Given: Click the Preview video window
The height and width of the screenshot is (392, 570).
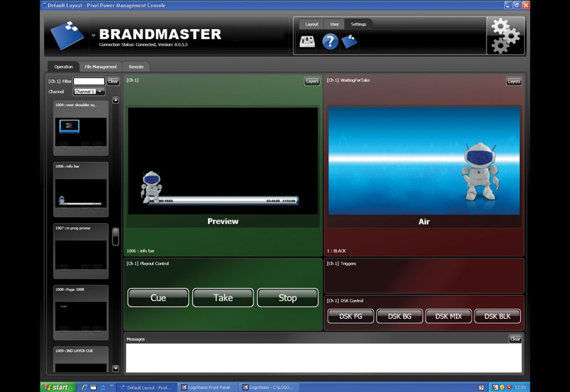Looking at the screenshot, I should pos(223,161).
